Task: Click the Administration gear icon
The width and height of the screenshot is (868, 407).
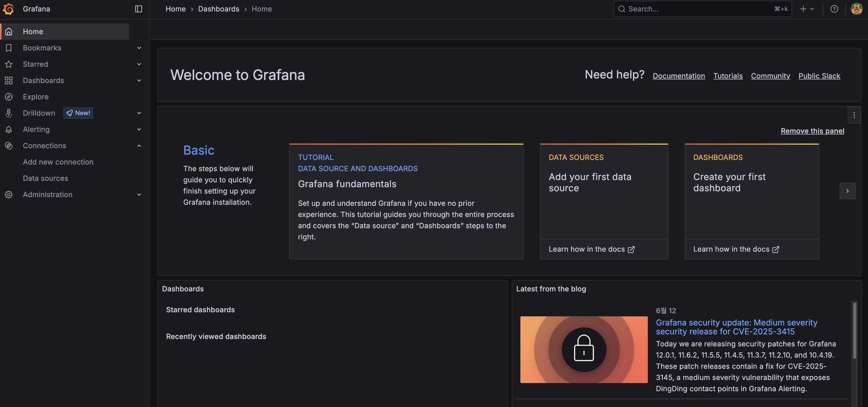Action: tap(9, 195)
